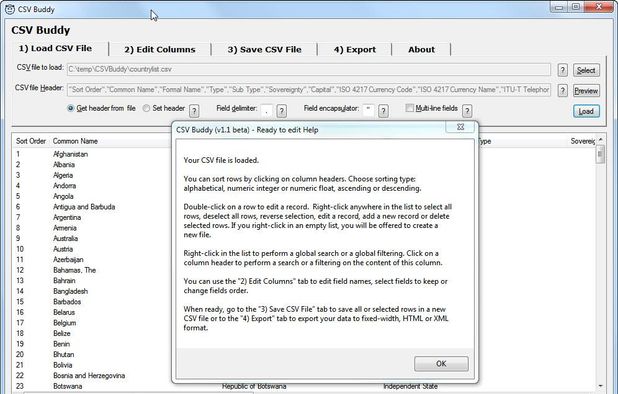
Task: Select the Set header radio option
Action: pyautogui.click(x=164, y=108)
